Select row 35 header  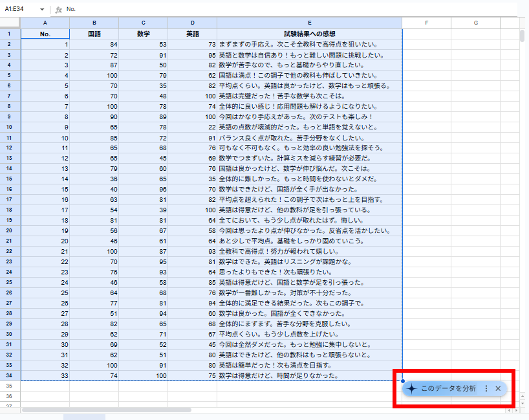click(9, 386)
